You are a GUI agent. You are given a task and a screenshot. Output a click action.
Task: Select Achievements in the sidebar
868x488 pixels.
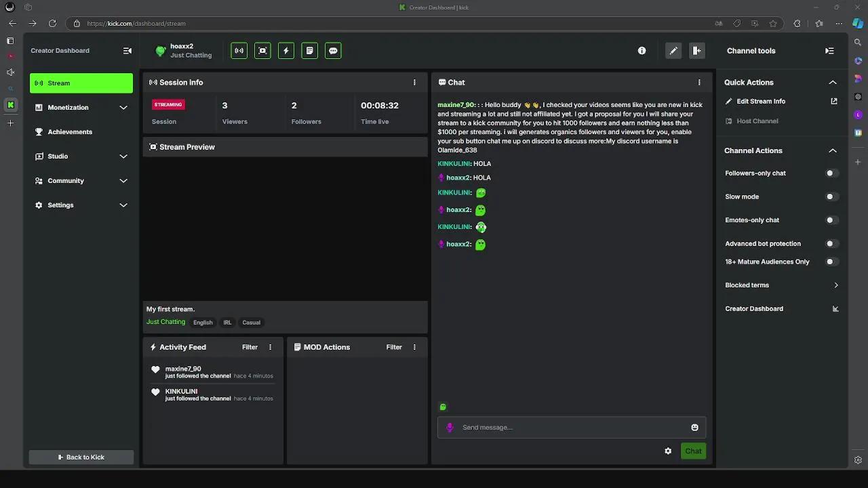pyautogui.click(x=70, y=131)
